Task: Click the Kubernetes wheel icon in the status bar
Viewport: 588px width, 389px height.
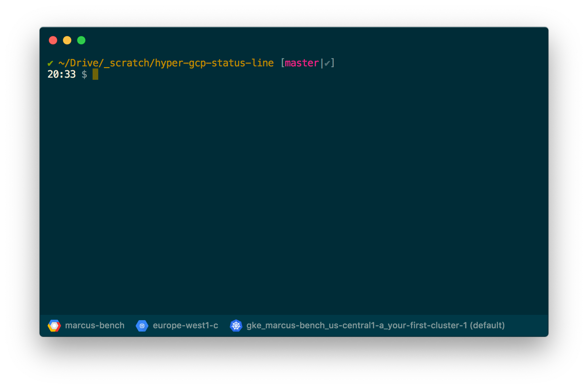Action: pos(236,325)
